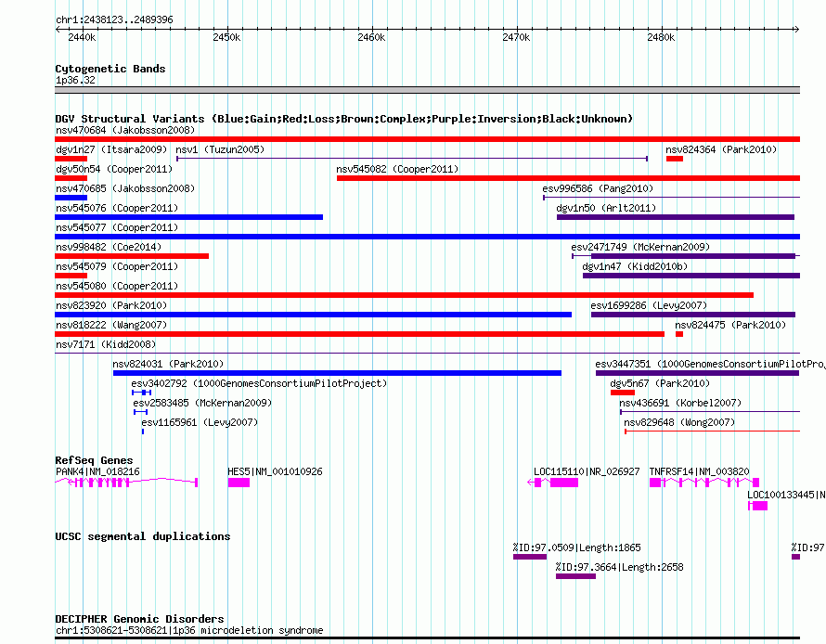Click segmental duplication %ID:97.3664 Length:2658 label
Screen dimensions: 826x644
coord(620,567)
